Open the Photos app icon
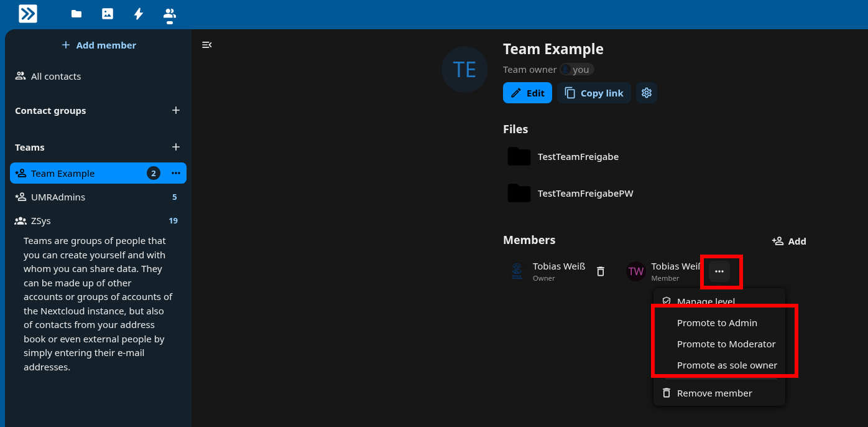This screenshot has height=427, width=868. click(x=108, y=14)
